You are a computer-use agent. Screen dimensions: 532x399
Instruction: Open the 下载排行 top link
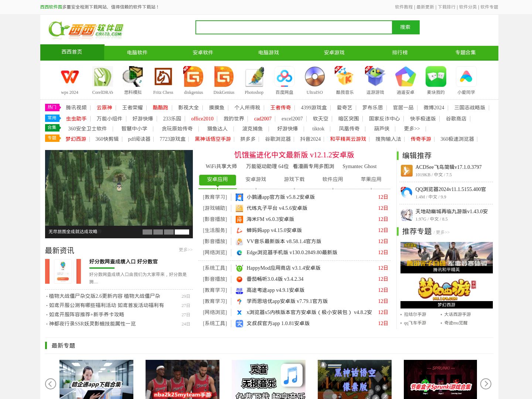(447, 7)
